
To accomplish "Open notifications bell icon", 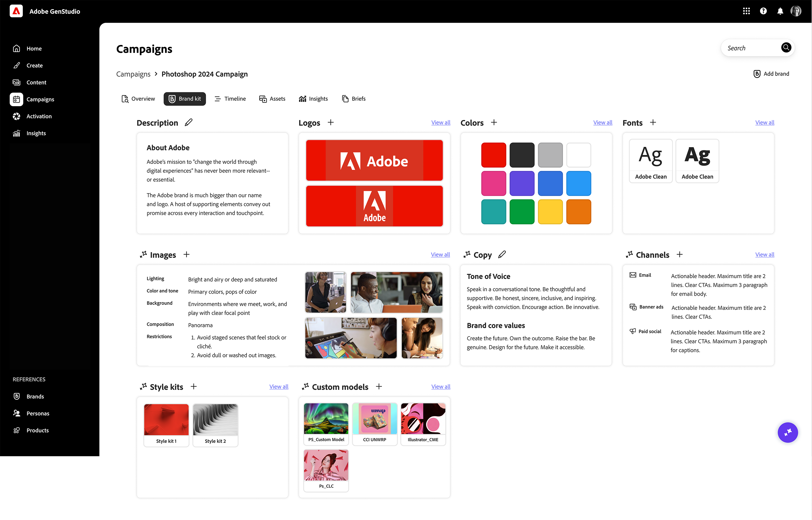I will pyautogui.click(x=780, y=11).
